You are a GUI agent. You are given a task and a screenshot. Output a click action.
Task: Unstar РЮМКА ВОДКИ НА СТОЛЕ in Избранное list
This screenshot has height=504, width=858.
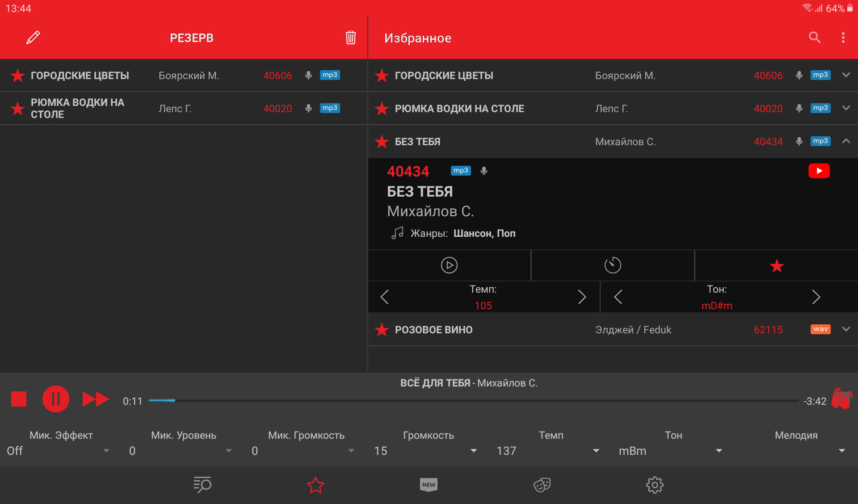click(x=382, y=109)
